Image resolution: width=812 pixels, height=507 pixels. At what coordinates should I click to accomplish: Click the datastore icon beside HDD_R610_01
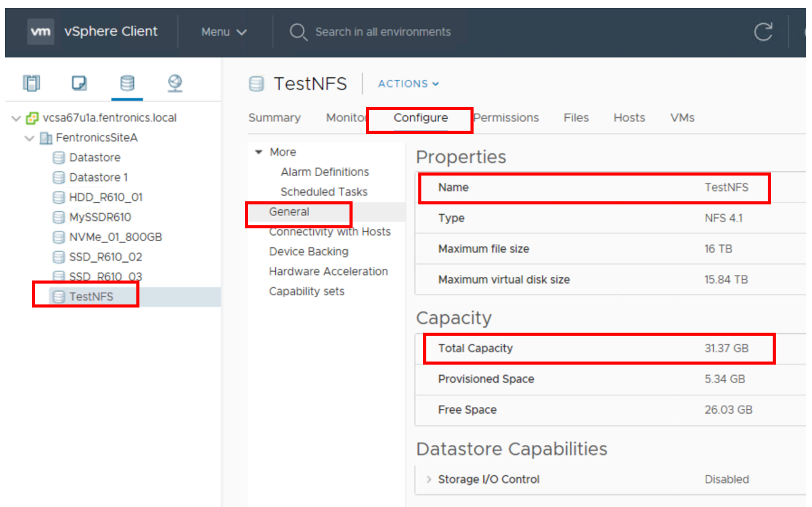coord(59,197)
